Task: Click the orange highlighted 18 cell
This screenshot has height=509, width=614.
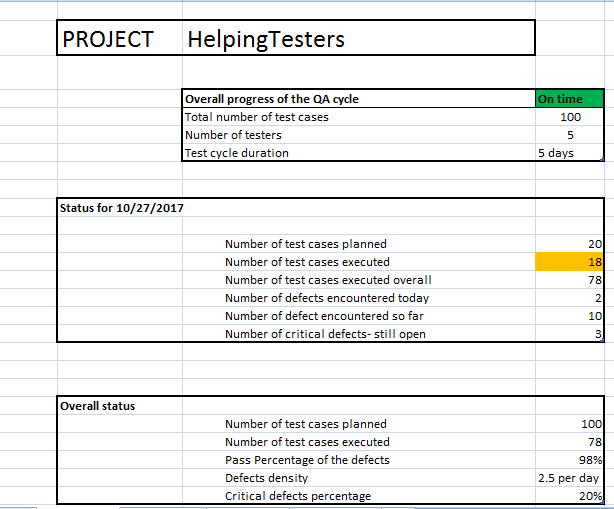Action: click(x=569, y=262)
